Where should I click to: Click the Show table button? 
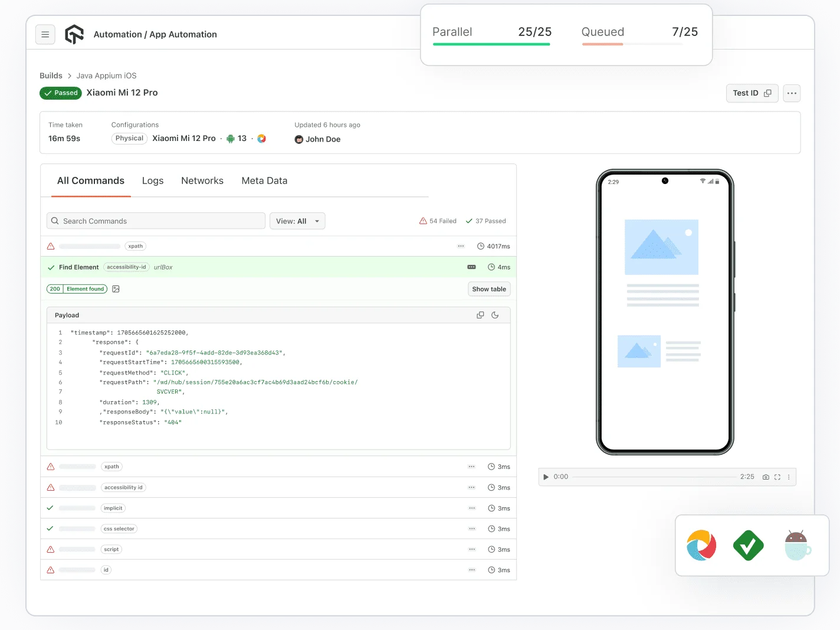tap(488, 288)
